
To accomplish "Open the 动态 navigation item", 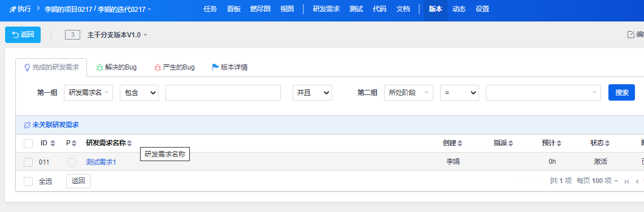I will point(459,9).
